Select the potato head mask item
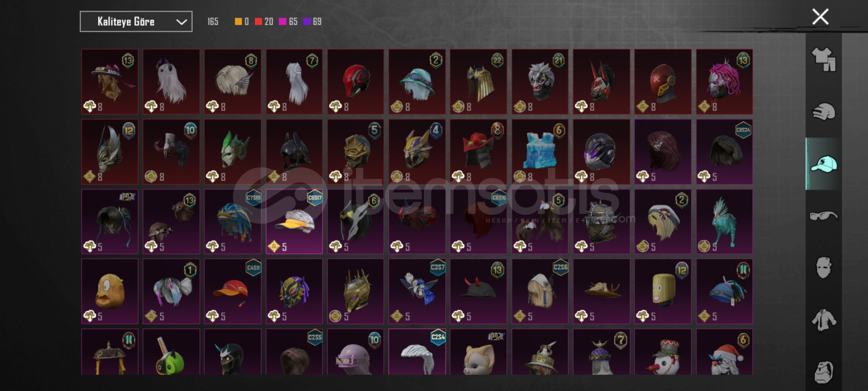868x391 pixels. pyautogui.click(x=110, y=291)
